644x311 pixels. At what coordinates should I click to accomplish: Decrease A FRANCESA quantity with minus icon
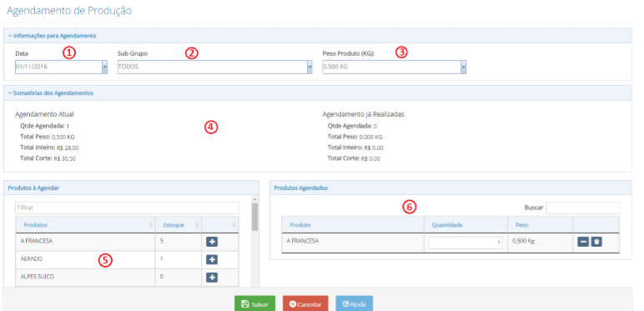click(583, 242)
